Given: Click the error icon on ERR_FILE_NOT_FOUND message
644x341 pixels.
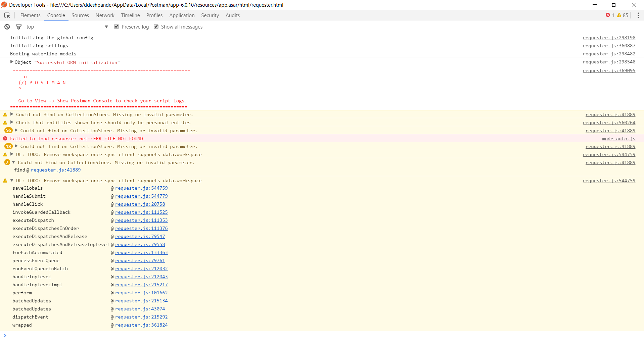Looking at the screenshot, I should click(x=5, y=139).
